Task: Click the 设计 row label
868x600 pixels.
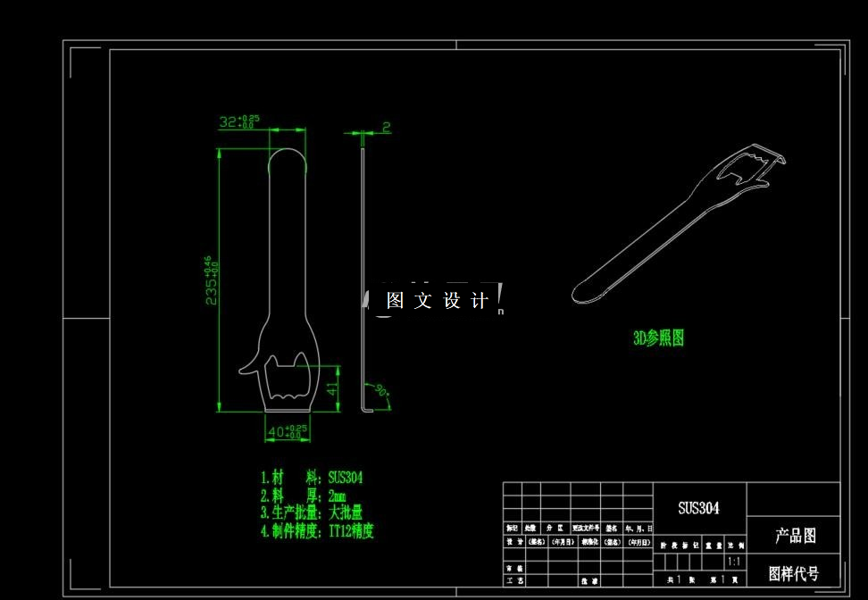Action: point(514,542)
